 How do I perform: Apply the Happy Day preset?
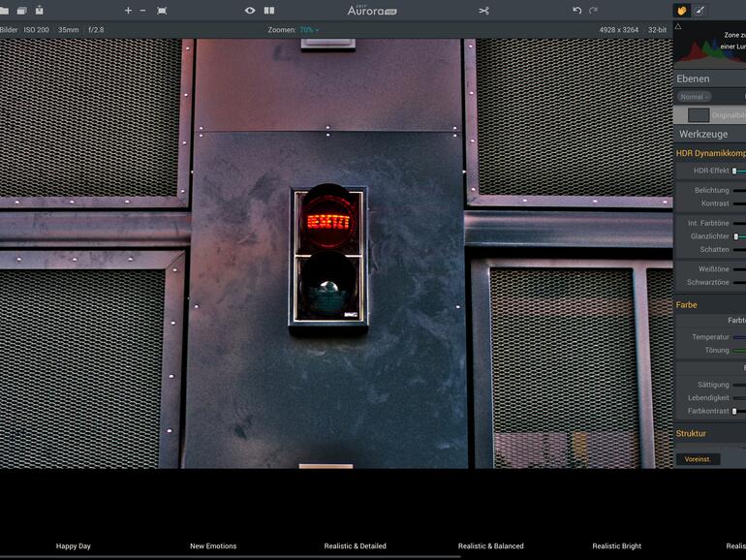tap(74, 546)
